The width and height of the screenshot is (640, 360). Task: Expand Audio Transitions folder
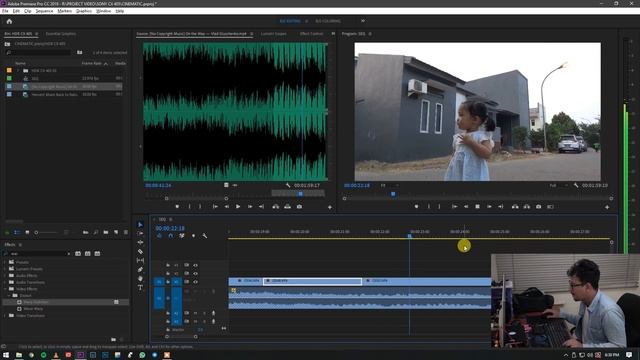click(x=5, y=282)
